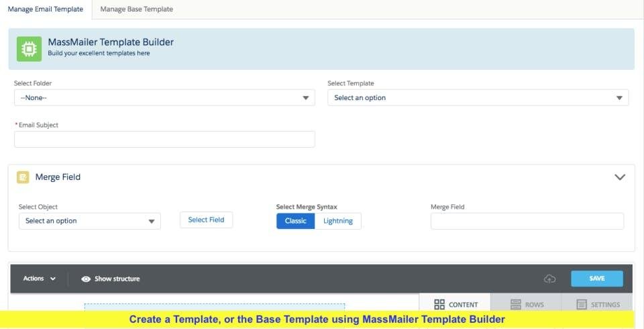Open the Select Folder dropdown

coord(164,98)
